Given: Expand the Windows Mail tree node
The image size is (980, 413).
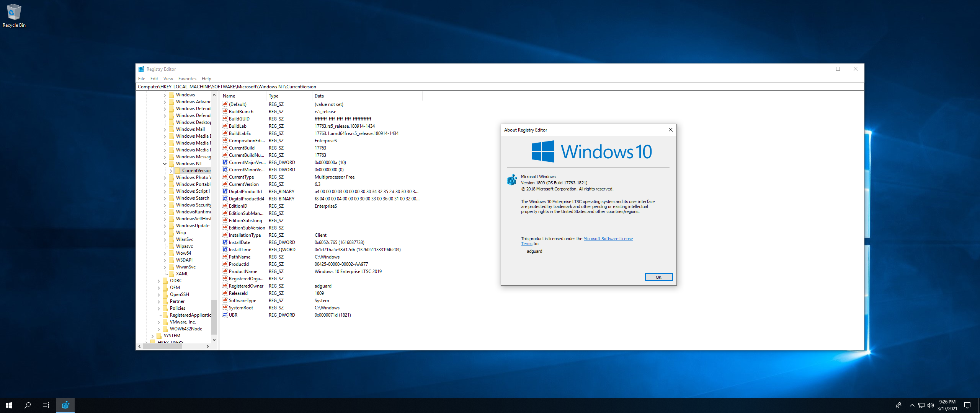Looking at the screenshot, I should [165, 129].
